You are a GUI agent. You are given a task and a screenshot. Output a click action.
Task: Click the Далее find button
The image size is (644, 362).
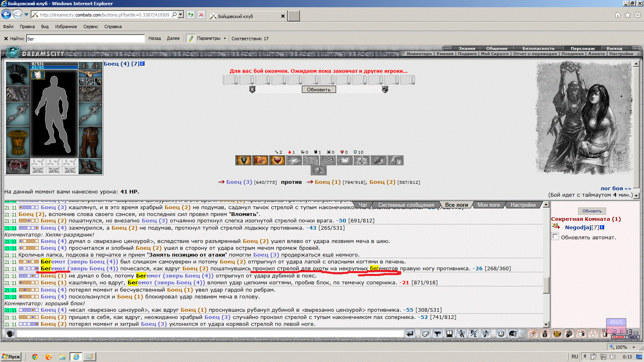(173, 38)
